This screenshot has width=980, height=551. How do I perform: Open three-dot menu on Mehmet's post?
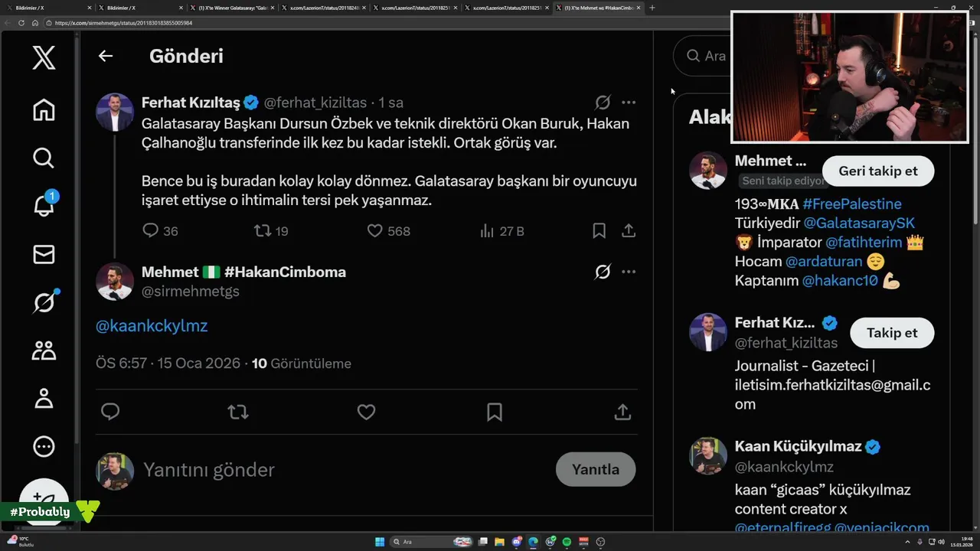click(629, 272)
